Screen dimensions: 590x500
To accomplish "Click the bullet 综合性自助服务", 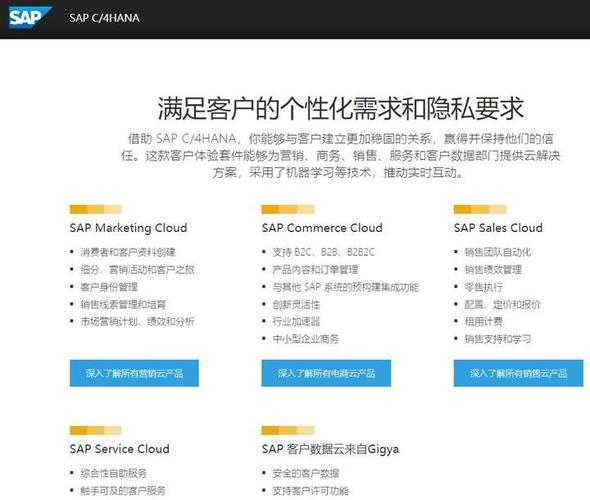I will [x=113, y=473].
